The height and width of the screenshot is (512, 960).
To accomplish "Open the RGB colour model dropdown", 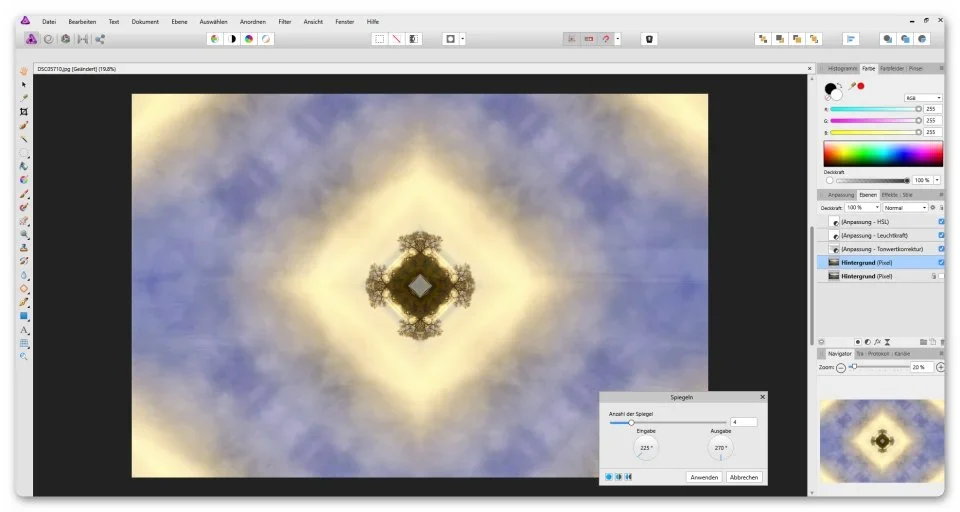I will [923, 98].
